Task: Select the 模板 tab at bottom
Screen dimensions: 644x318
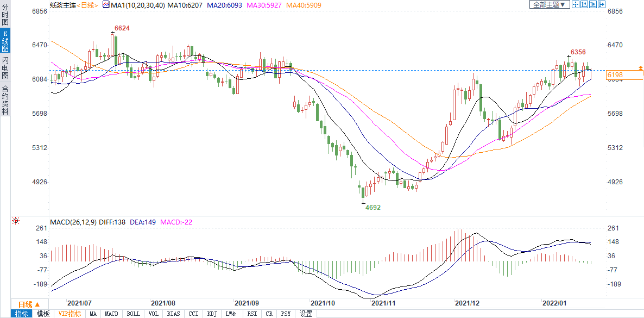Action: click(x=43, y=314)
